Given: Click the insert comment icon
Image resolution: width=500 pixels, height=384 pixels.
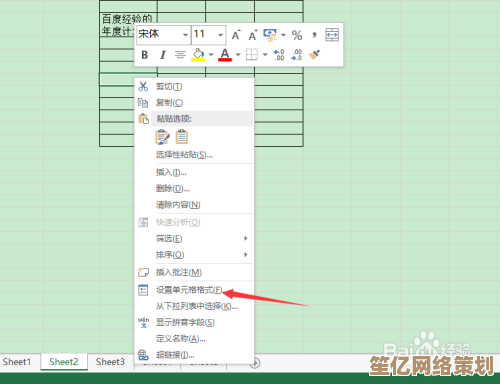Looking at the screenshot, I should (x=143, y=272).
